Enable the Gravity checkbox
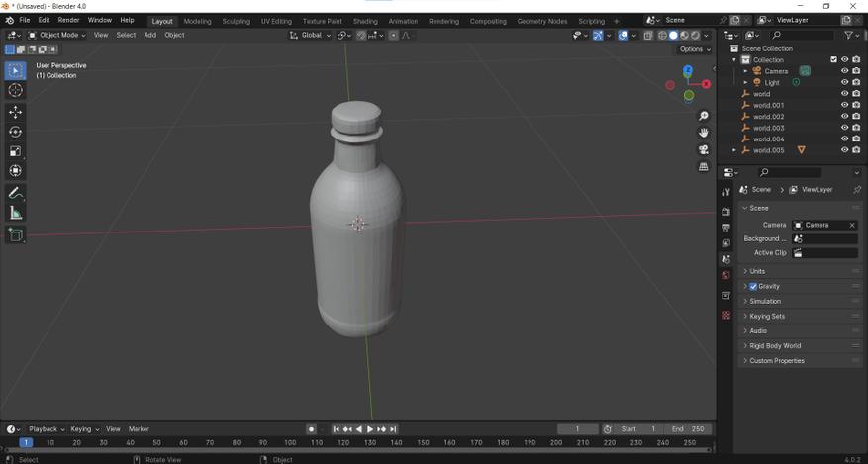Image resolution: width=868 pixels, height=464 pixels. [753, 286]
